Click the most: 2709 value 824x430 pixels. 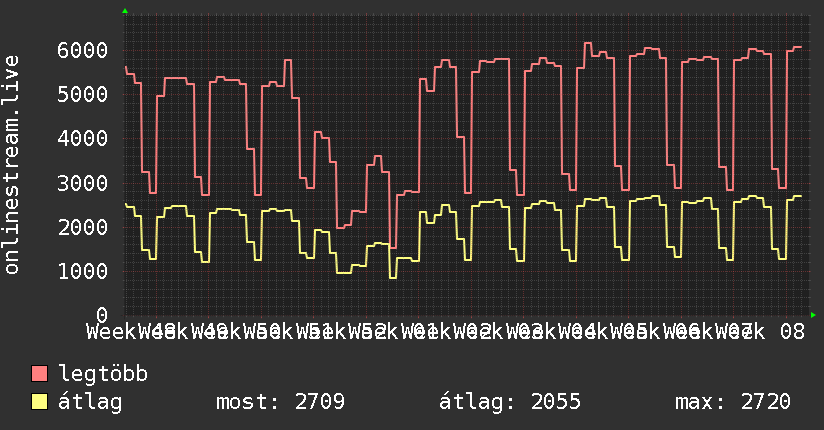coord(280,402)
